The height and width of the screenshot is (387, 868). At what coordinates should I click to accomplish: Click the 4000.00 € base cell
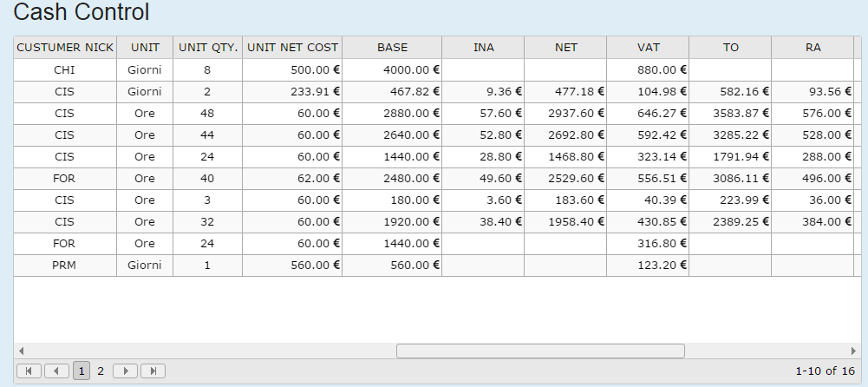coord(392,69)
